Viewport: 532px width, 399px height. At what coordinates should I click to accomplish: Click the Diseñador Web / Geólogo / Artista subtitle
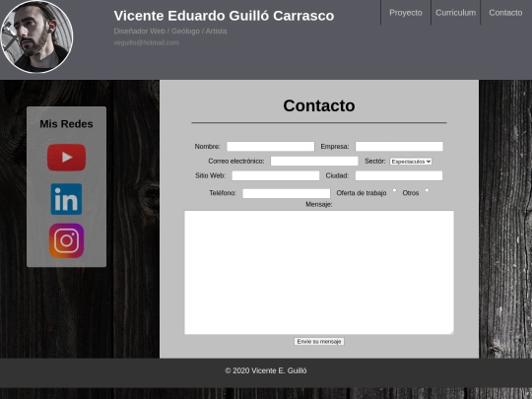click(170, 32)
